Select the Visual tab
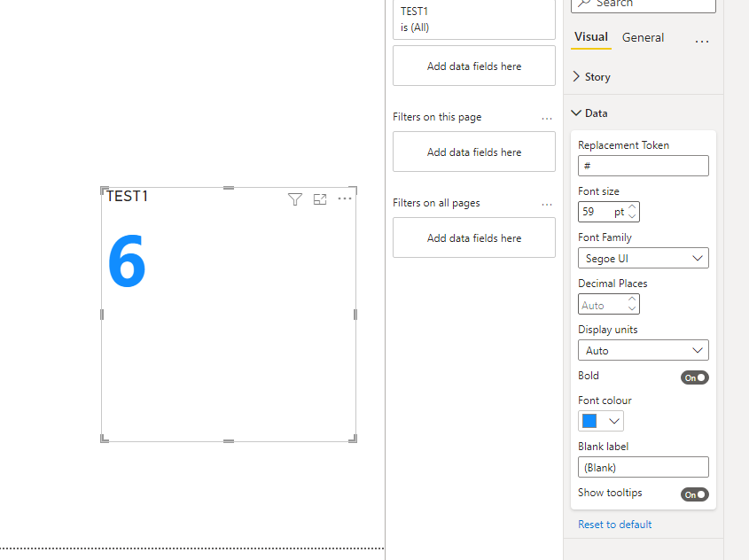Viewport: 749px width, 560px height. coord(591,37)
